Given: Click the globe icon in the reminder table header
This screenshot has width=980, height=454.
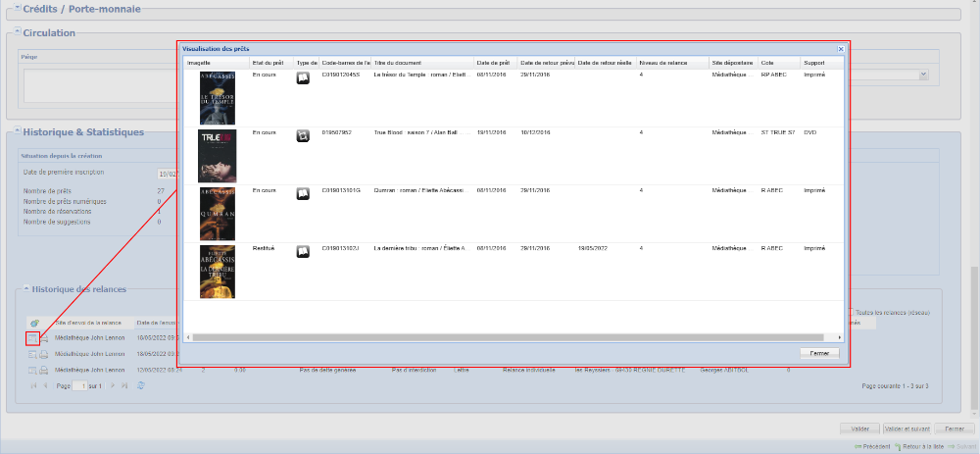Looking at the screenshot, I should point(34,323).
